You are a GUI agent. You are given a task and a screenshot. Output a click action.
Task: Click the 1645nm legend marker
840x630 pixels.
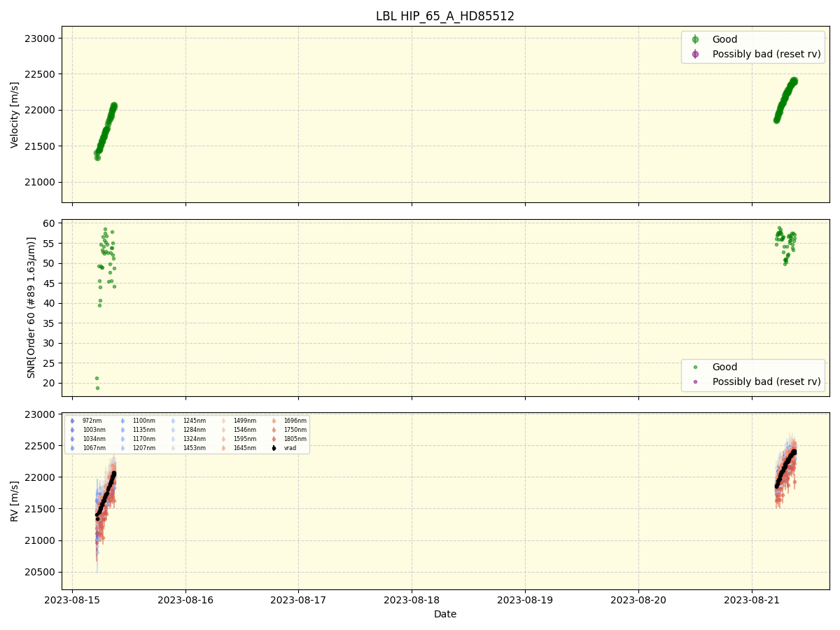pos(223,448)
